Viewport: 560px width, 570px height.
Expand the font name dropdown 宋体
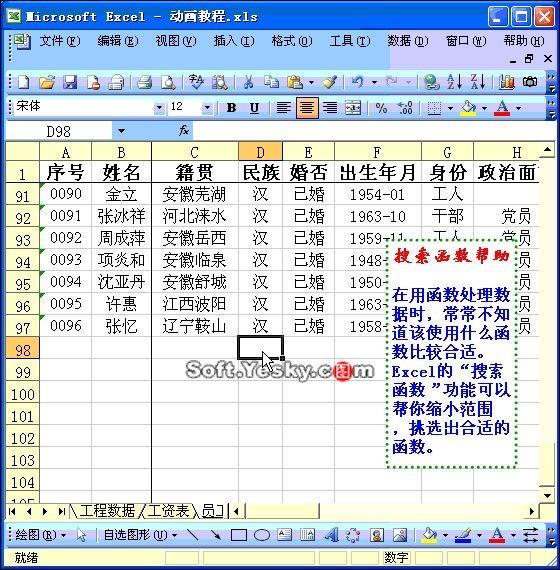coord(159,108)
